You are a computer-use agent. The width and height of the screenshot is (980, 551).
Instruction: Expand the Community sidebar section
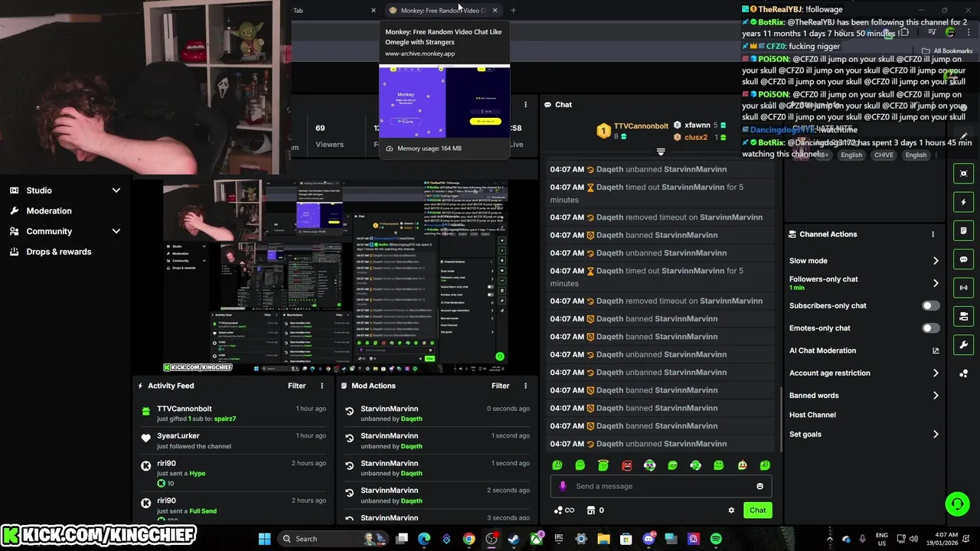click(x=116, y=231)
